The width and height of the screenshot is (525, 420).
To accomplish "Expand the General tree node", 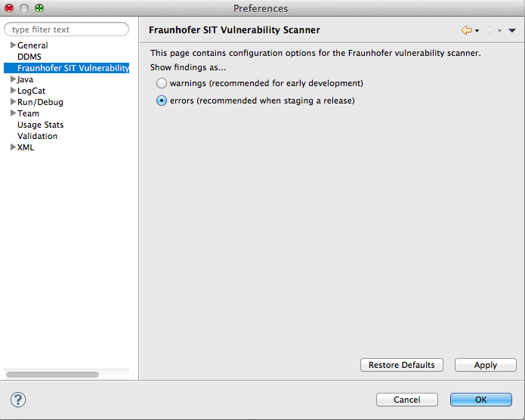I will tap(13, 45).
